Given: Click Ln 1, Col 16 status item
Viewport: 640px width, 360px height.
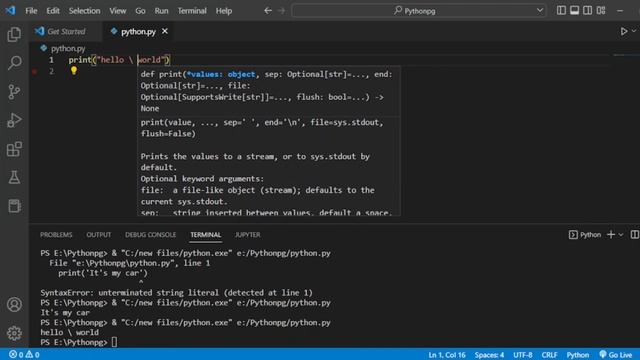Looking at the screenshot, I should coord(447,355).
